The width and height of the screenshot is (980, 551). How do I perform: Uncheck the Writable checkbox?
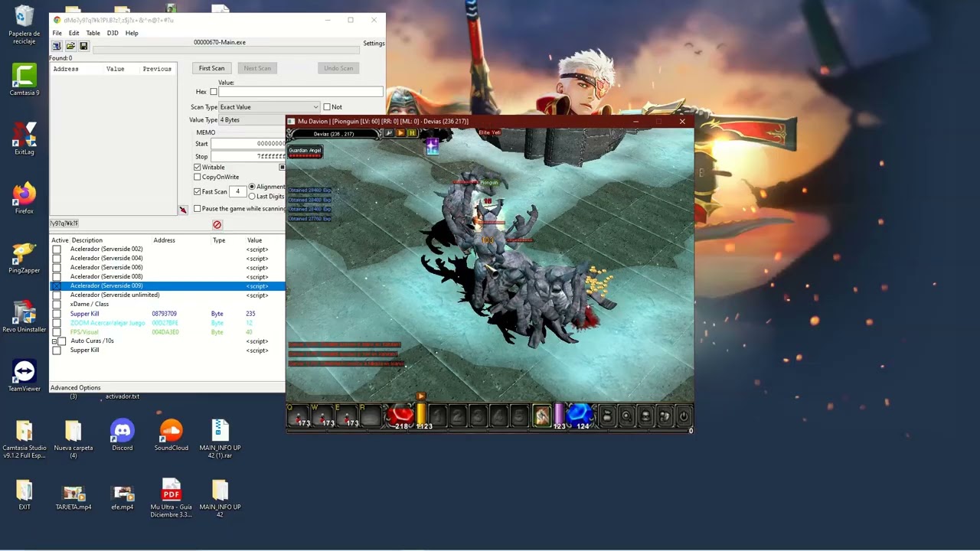(198, 168)
